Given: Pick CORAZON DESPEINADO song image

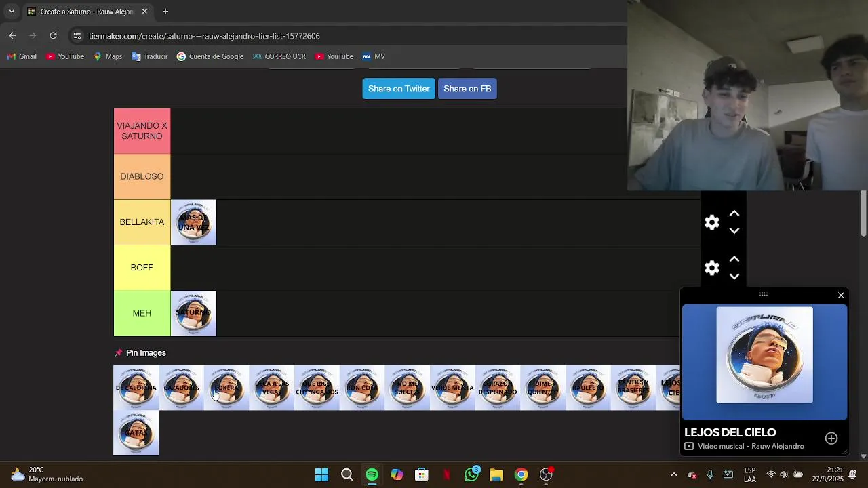Looking at the screenshot, I should [x=498, y=388].
